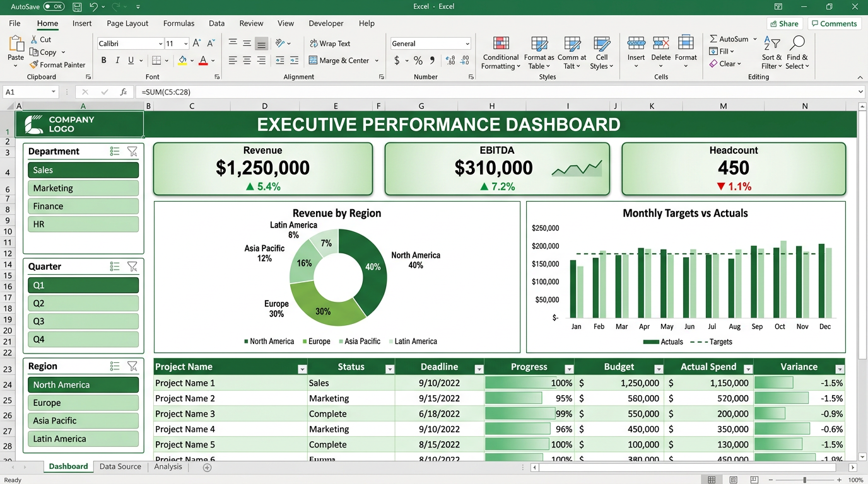868x484 pixels.
Task: Toggle multi-select on Quarter slicer
Action: click(115, 267)
